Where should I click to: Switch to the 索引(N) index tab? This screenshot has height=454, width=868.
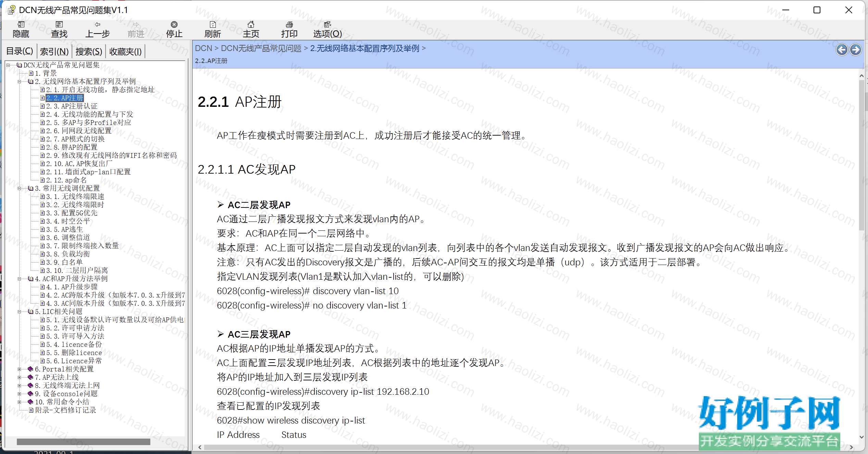(x=54, y=51)
